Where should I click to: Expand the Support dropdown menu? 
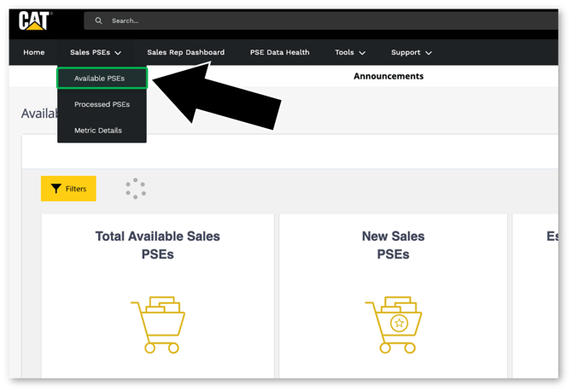(x=411, y=53)
